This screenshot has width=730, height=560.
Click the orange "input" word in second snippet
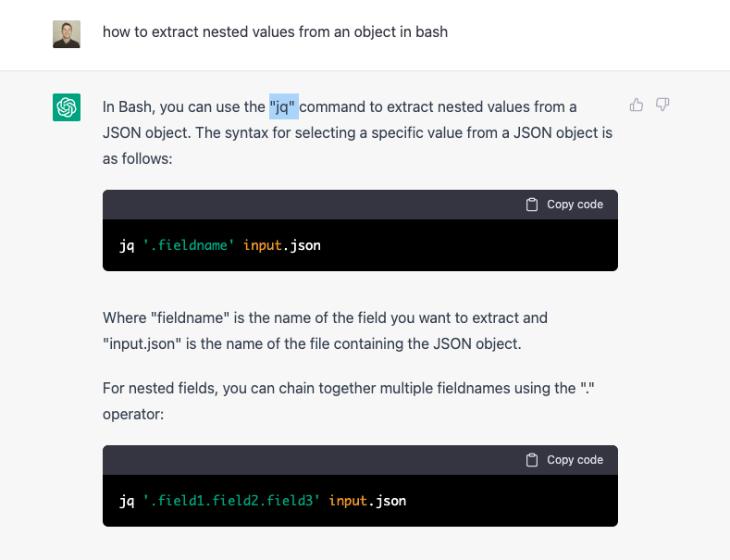348,501
